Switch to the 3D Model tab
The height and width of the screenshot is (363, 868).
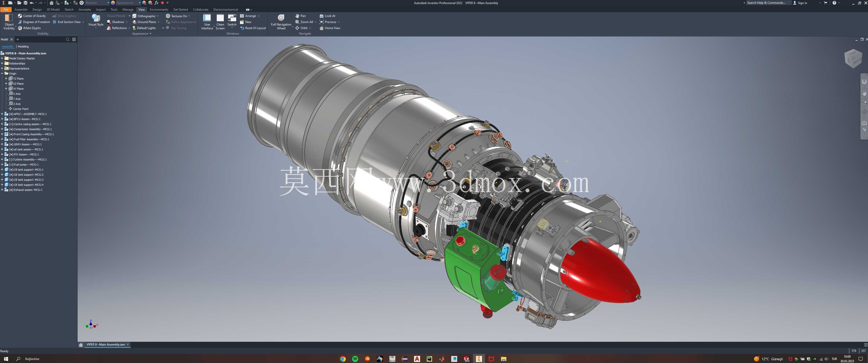[x=53, y=9]
